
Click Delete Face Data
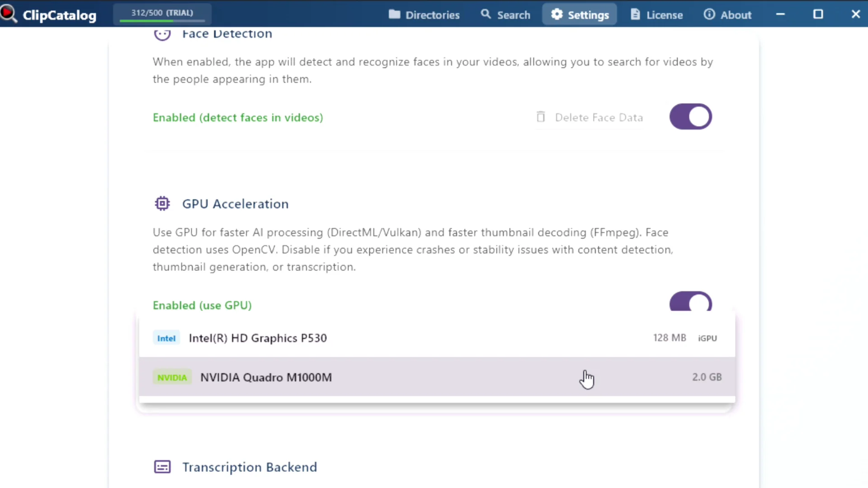[x=590, y=117]
